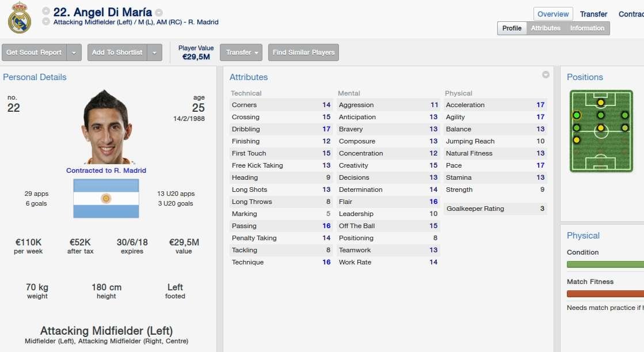644x352 pixels.
Task: Select the highlighted attacking midfielder left dot
Action: pos(577,115)
